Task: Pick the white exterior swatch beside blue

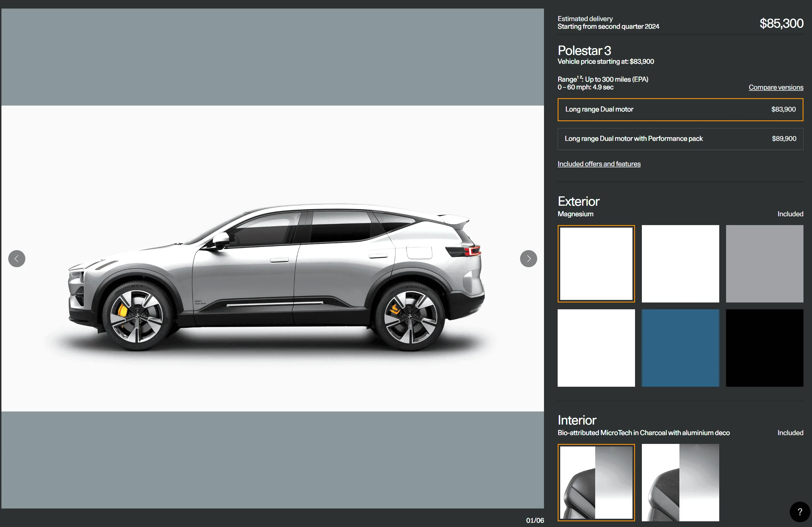Action: (596, 348)
